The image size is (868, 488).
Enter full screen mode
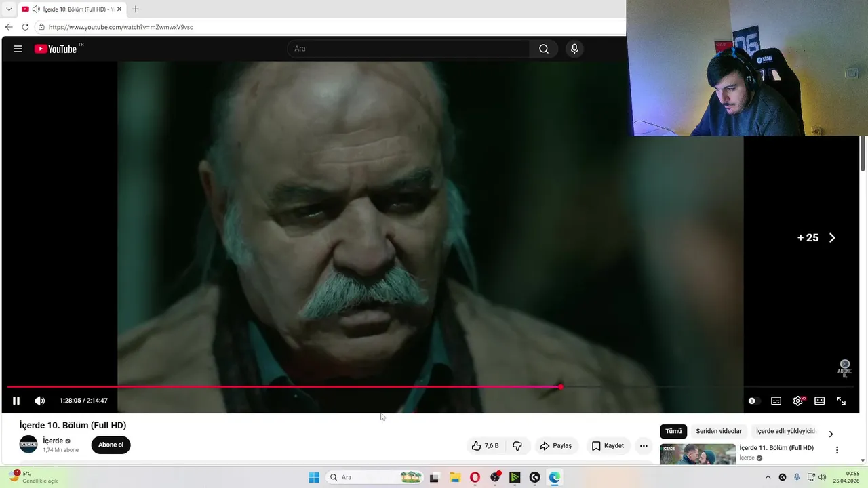(x=841, y=401)
